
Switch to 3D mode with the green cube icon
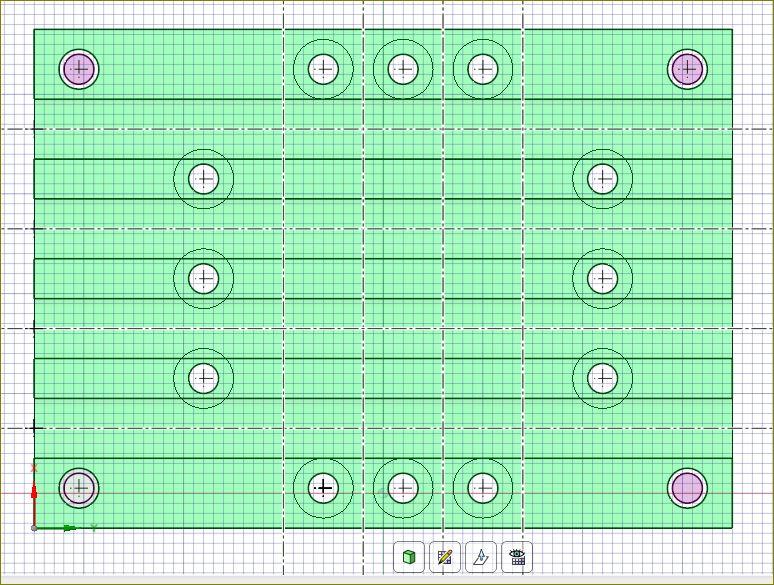(409, 557)
